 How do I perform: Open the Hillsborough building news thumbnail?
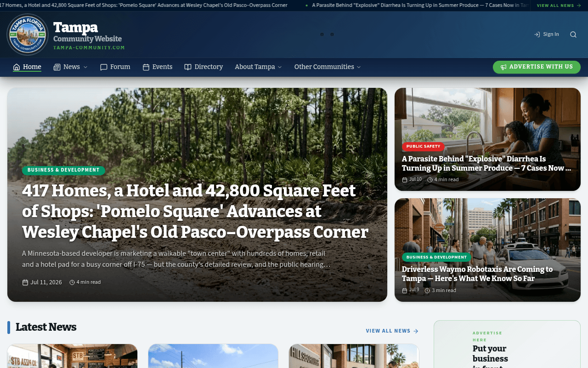point(354,356)
